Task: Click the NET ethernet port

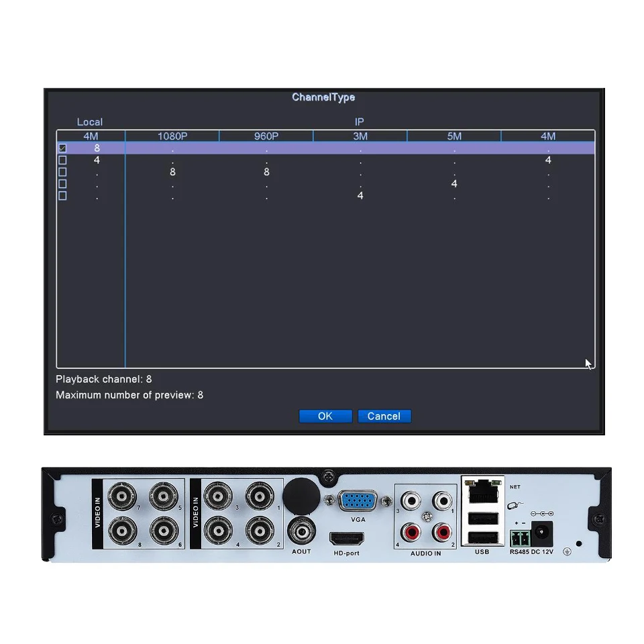Action: click(484, 491)
